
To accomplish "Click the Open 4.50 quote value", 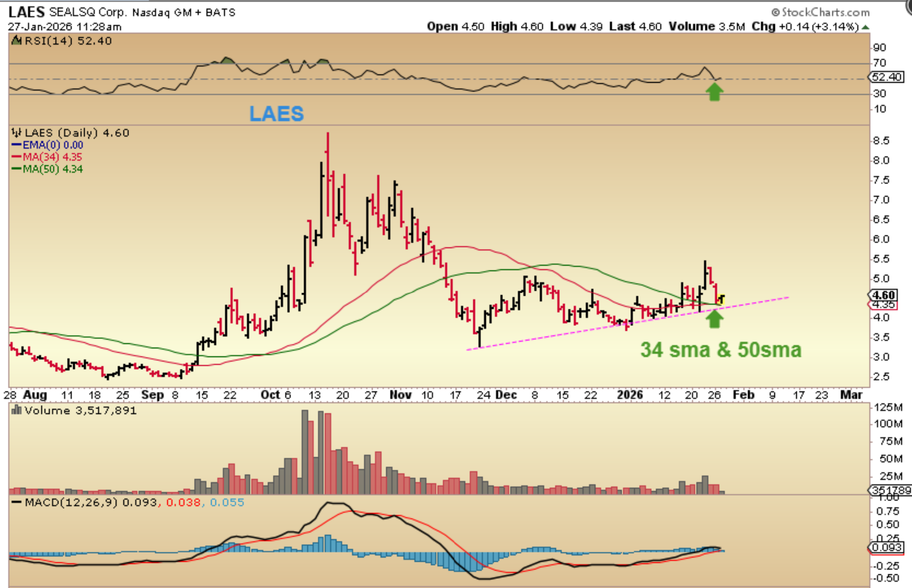I will (x=456, y=26).
